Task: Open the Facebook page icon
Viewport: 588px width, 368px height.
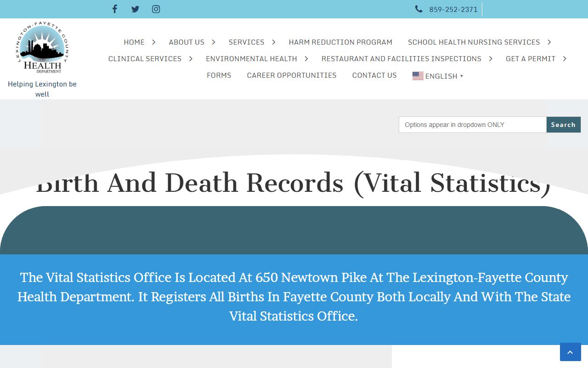Action: click(x=115, y=9)
